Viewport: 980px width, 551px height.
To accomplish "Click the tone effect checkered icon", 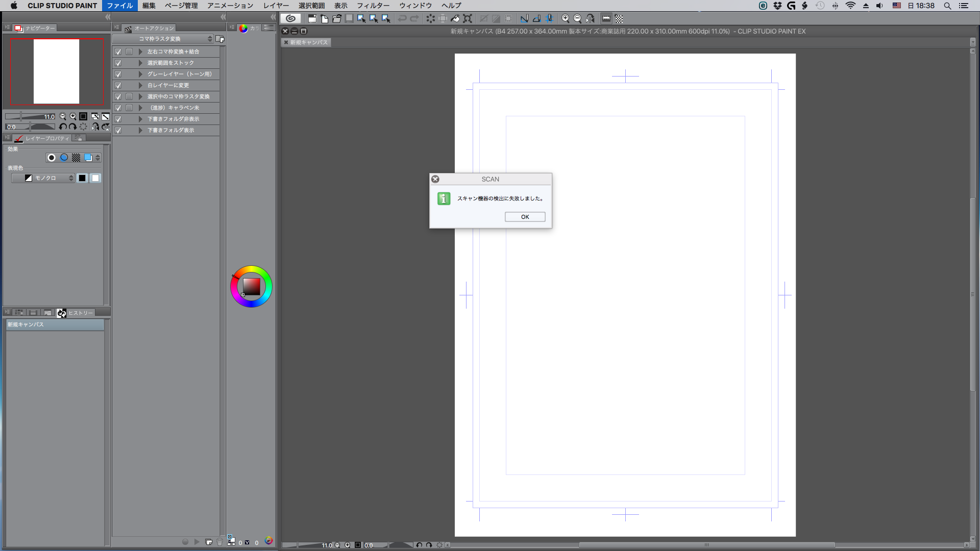I will tap(76, 158).
